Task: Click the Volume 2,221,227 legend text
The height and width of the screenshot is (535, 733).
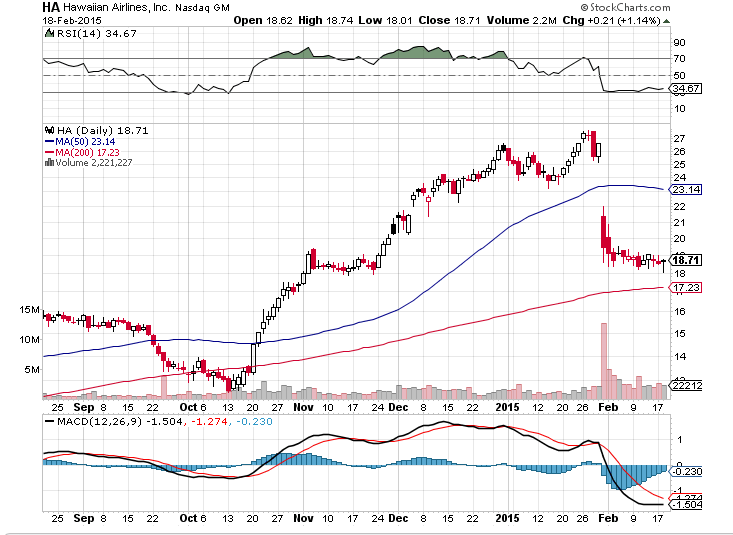Action: click(x=93, y=163)
